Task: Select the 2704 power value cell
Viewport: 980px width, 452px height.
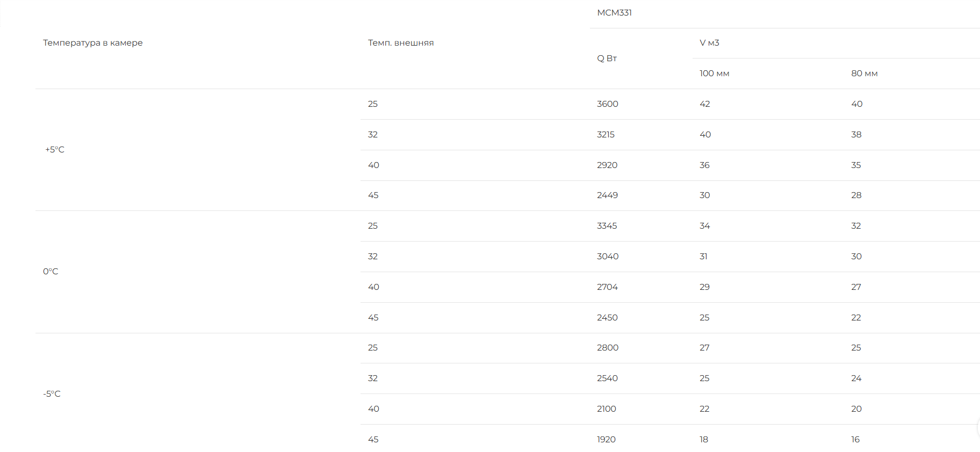Action: [607, 287]
